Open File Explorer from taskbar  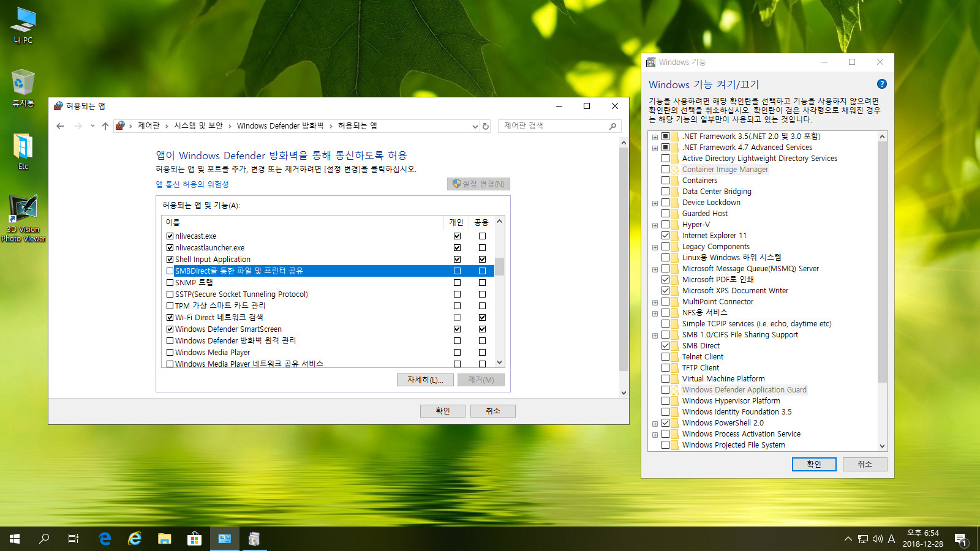click(164, 539)
